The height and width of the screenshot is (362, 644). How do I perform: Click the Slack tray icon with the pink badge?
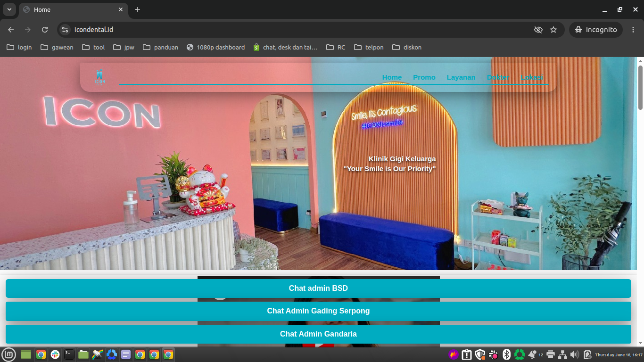pyautogui.click(x=494, y=354)
